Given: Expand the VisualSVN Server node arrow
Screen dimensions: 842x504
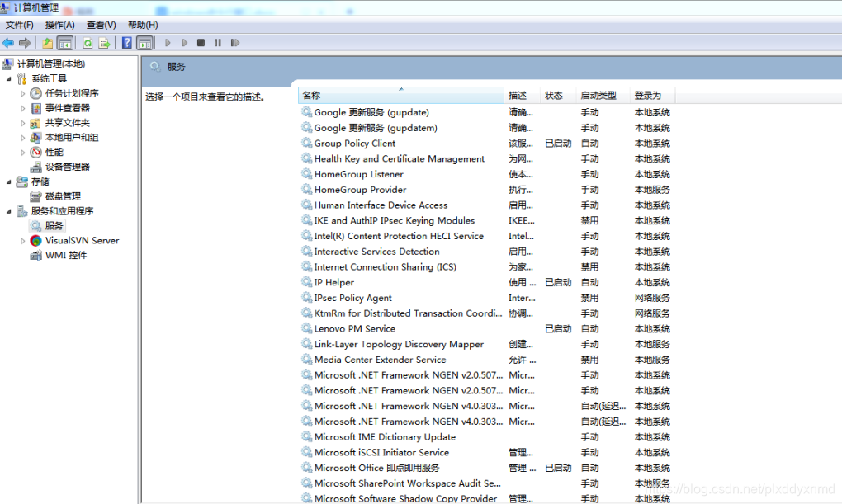Looking at the screenshot, I should [x=22, y=241].
